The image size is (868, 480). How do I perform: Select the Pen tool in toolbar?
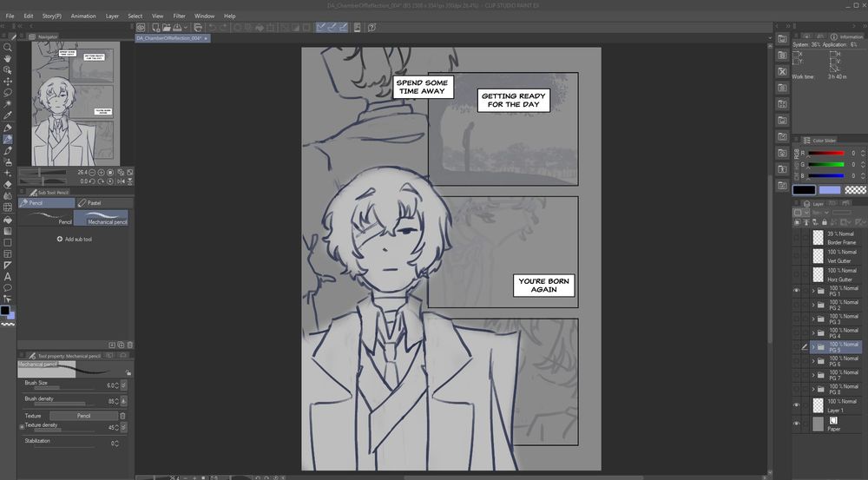[x=8, y=128]
